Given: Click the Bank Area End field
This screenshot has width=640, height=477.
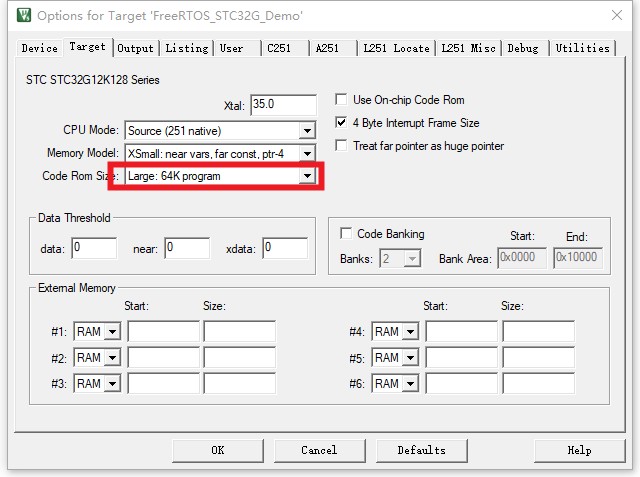Looking at the screenshot, I should point(578,258).
